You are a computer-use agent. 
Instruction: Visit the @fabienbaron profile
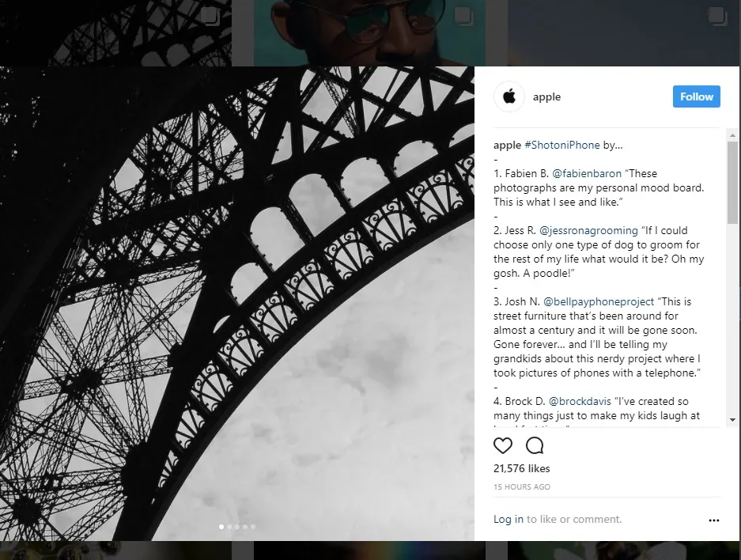[587, 173]
